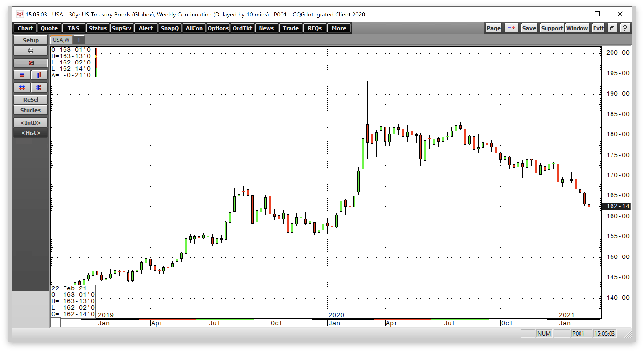Image resolution: width=644 pixels, height=352 pixels.
Task: Click the Status toolbar button
Action: (x=97, y=28)
